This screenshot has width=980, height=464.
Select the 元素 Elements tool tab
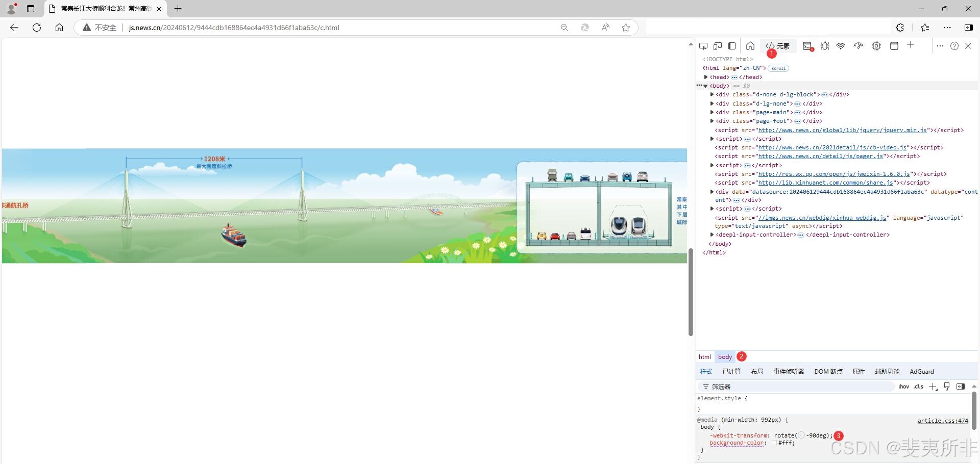click(x=778, y=46)
